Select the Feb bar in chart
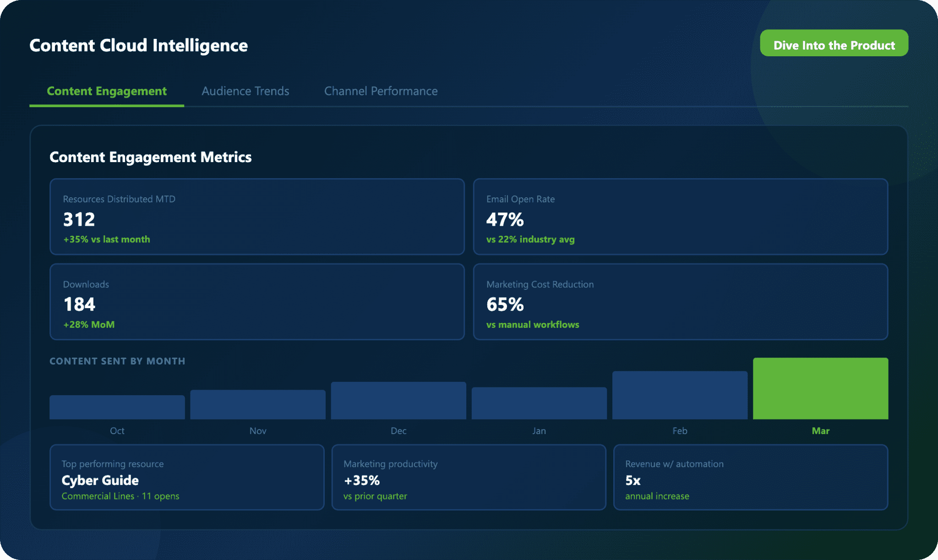The width and height of the screenshot is (938, 560). coord(680,395)
